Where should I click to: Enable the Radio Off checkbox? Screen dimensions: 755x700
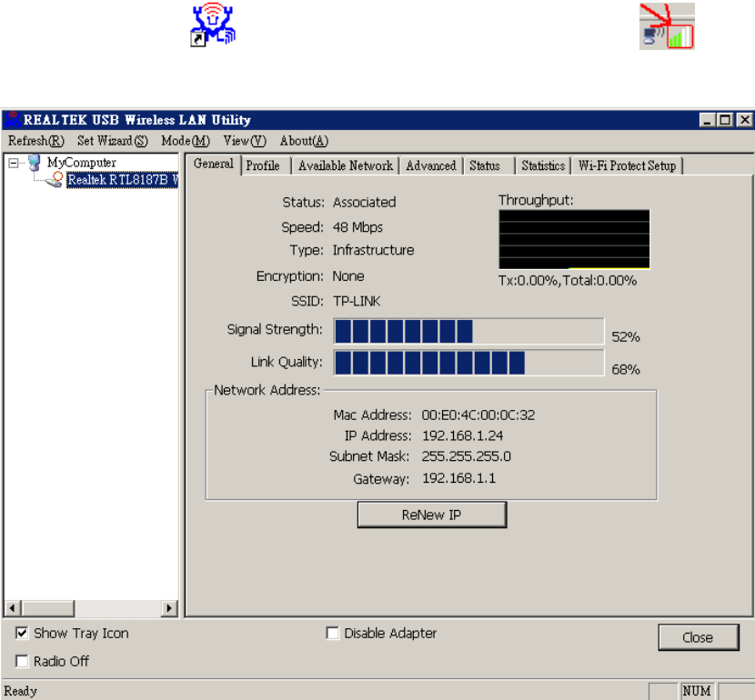click(x=22, y=661)
